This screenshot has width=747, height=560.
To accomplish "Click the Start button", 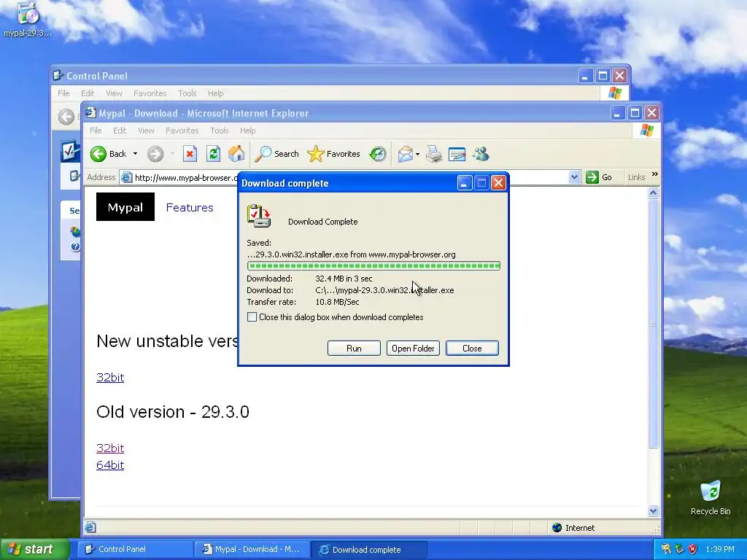I will tap(34, 549).
